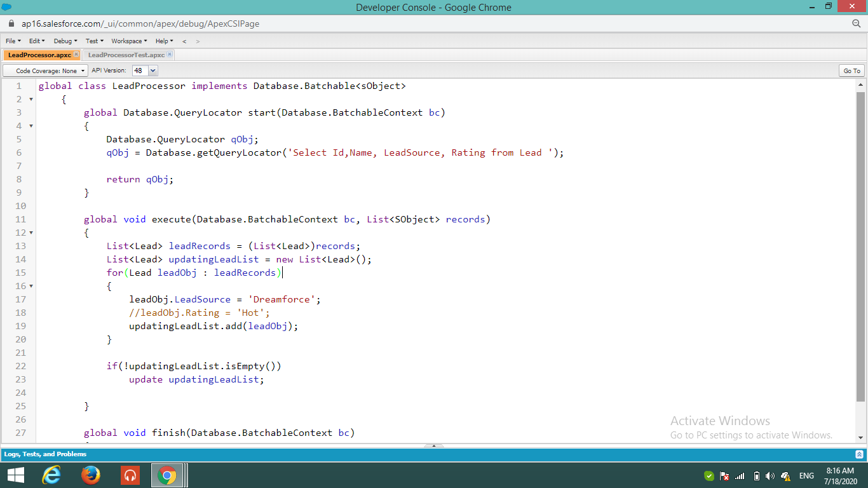Click the bottom panel splitter collapse handle
The height and width of the screenshot is (488, 868).
click(x=434, y=445)
